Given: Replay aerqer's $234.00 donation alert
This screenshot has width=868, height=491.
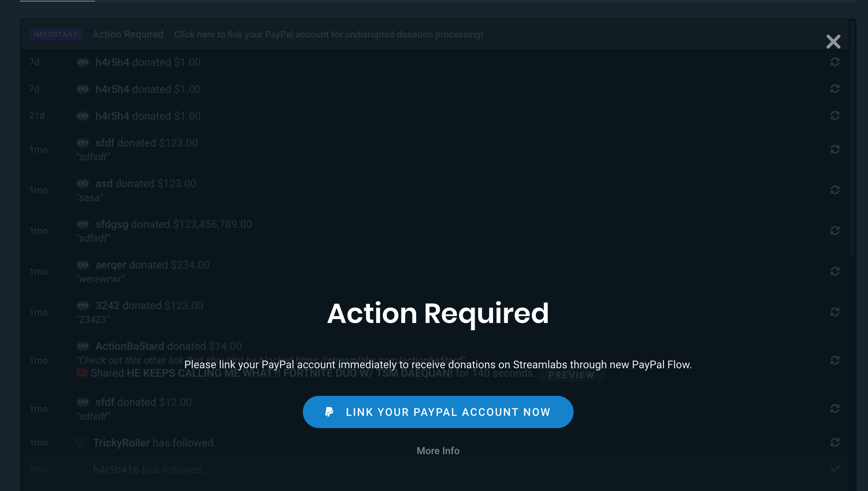Looking at the screenshot, I should click(835, 271).
